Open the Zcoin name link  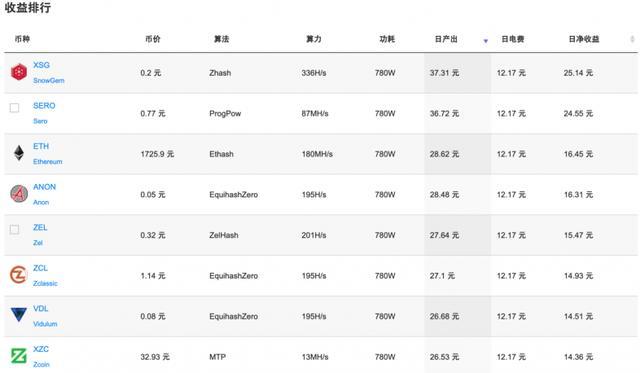click(x=41, y=364)
